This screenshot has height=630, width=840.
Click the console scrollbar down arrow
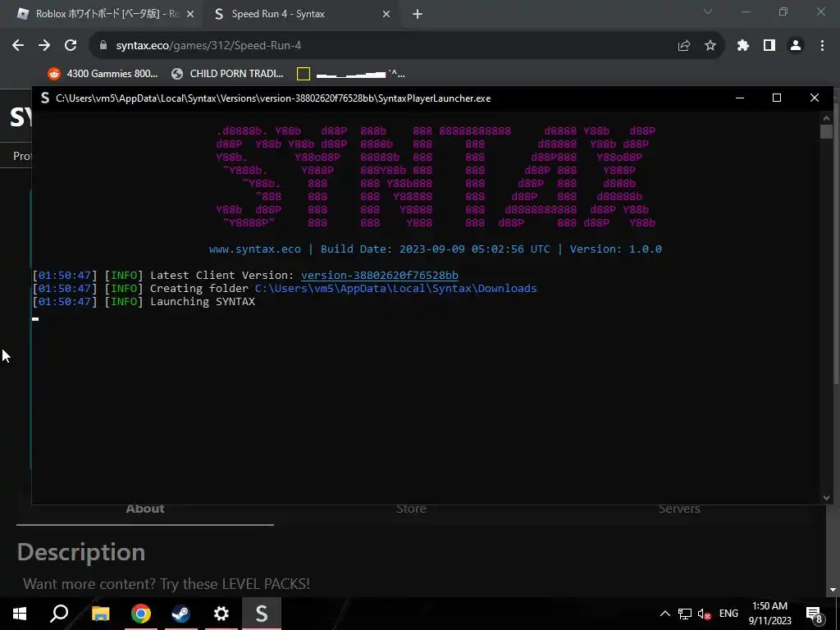click(x=826, y=498)
